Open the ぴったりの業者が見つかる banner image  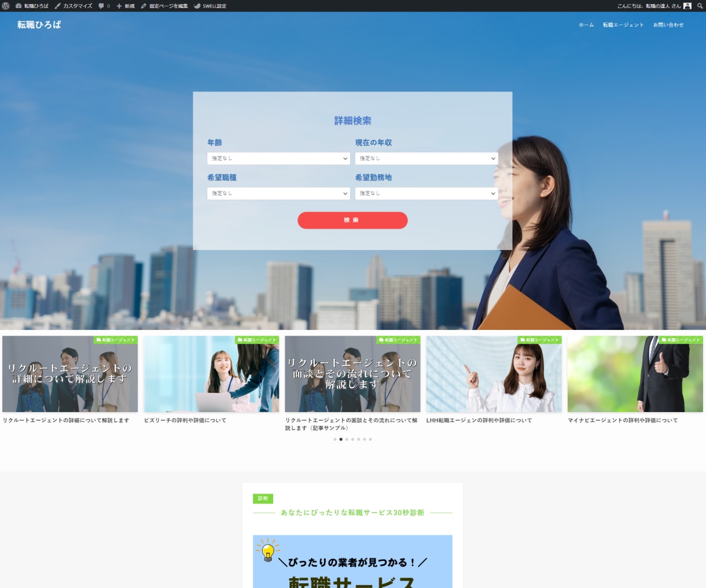[352, 561]
